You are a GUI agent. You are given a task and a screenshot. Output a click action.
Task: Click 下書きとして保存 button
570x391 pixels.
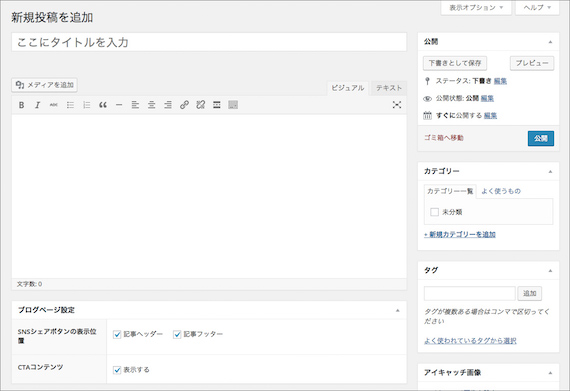(455, 63)
